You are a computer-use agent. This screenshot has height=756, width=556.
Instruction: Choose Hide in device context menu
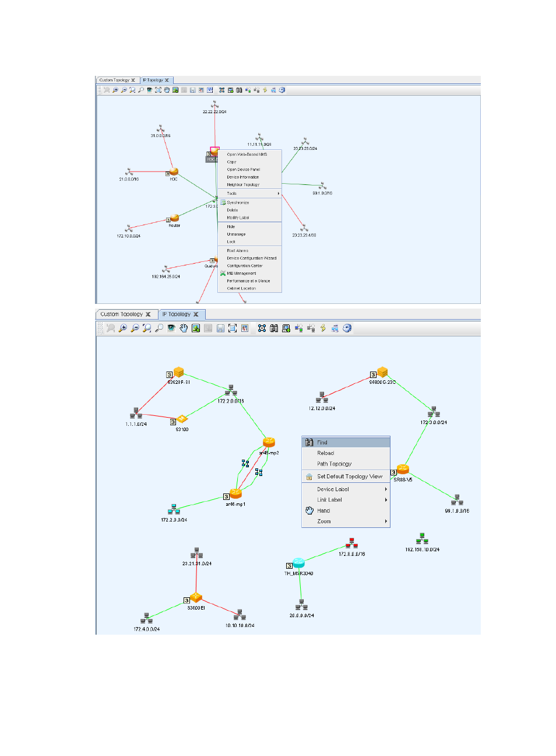click(x=250, y=227)
